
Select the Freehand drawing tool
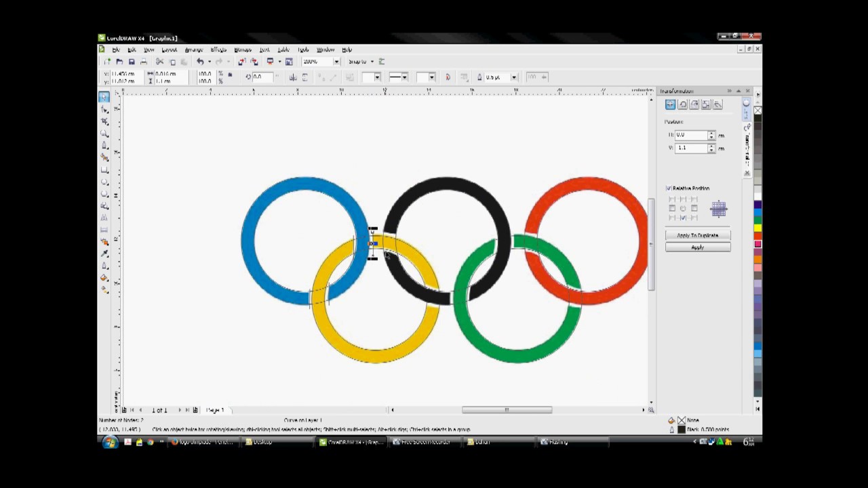click(104, 145)
